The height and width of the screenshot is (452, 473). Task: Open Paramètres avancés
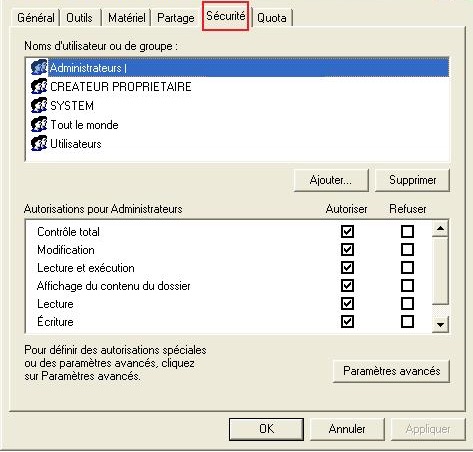click(x=391, y=371)
